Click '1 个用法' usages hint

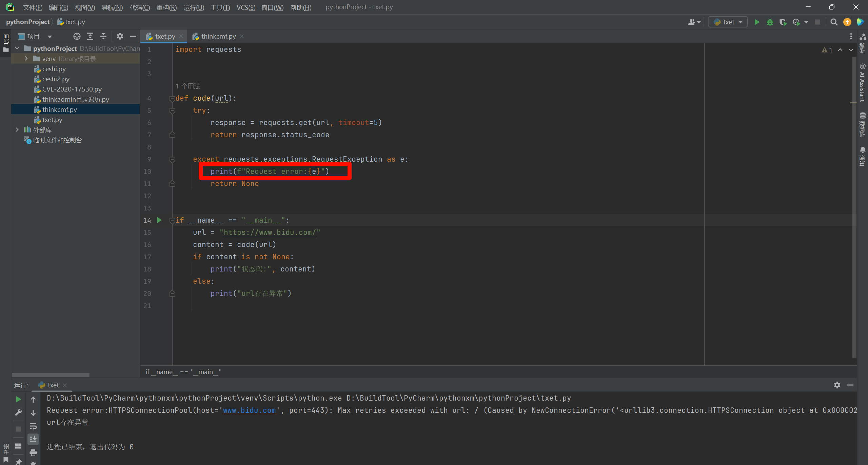(188, 86)
